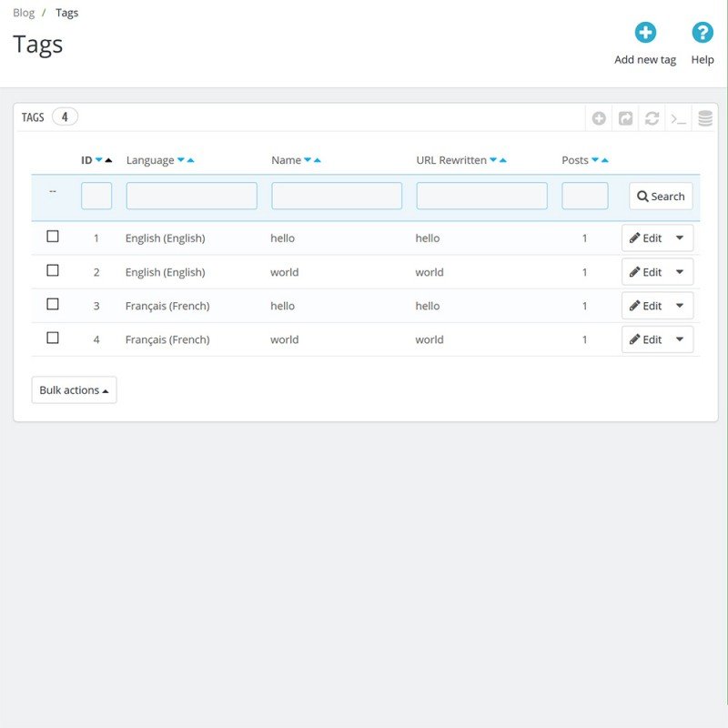Sort Language column descending
The image size is (728, 728).
181,160
